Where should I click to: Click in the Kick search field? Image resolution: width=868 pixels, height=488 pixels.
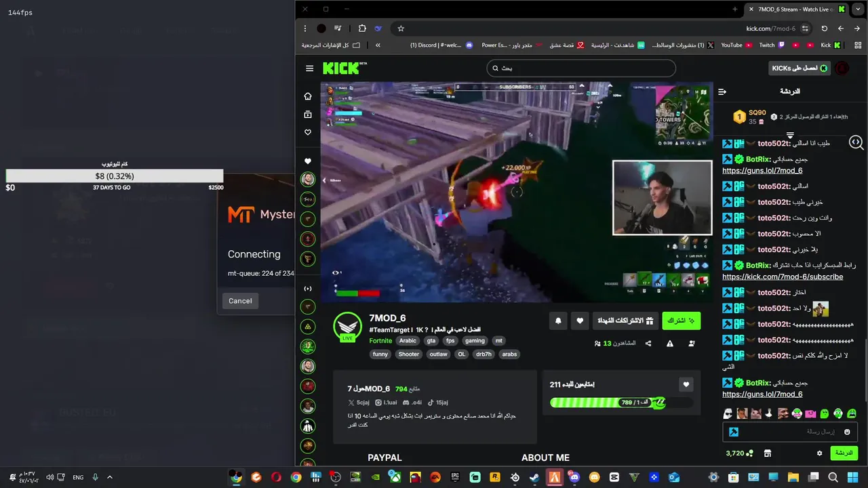(x=581, y=68)
